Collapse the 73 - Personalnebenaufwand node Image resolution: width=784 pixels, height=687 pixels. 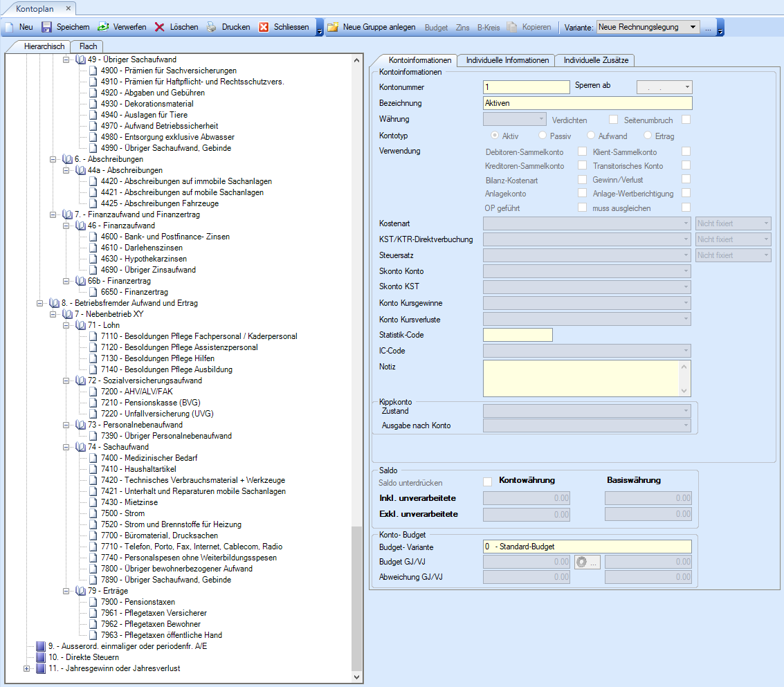[x=66, y=425]
